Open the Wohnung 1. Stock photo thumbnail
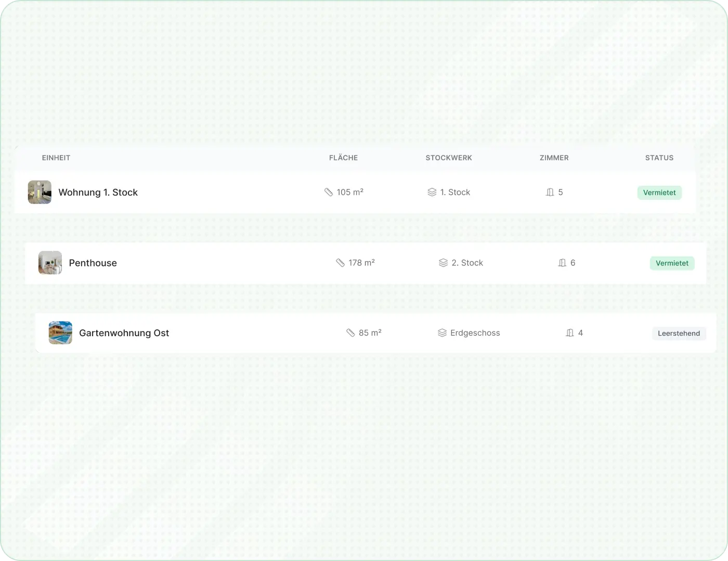This screenshot has width=728, height=561. pos(40,192)
